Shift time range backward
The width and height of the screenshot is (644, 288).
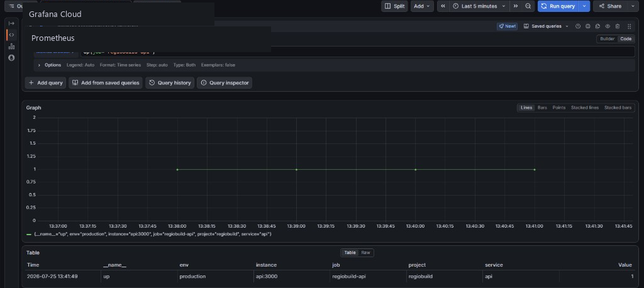click(x=443, y=6)
